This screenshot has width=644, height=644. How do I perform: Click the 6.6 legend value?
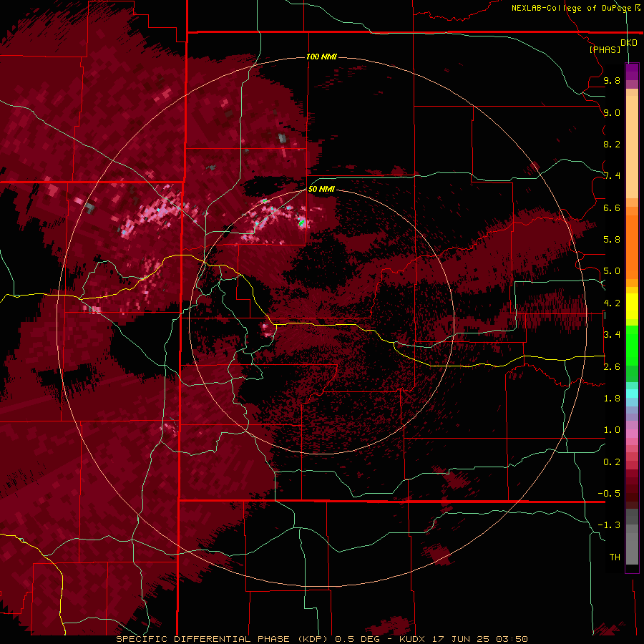612,208
